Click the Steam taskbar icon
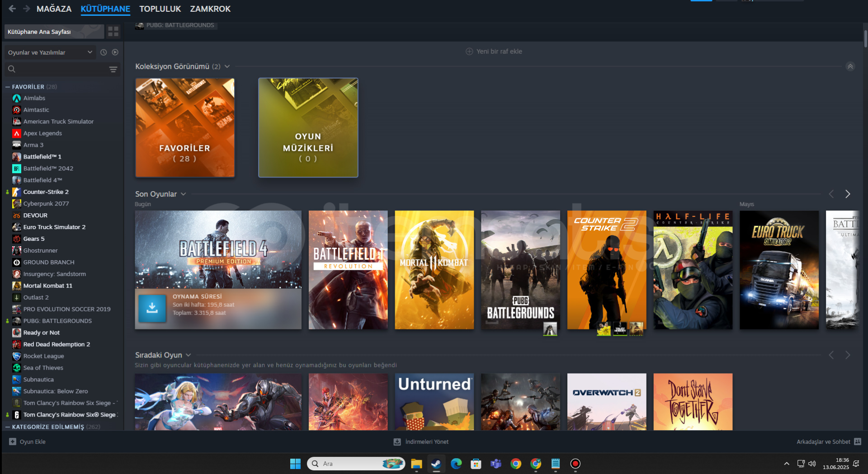This screenshot has height=474, width=868. pos(436,464)
